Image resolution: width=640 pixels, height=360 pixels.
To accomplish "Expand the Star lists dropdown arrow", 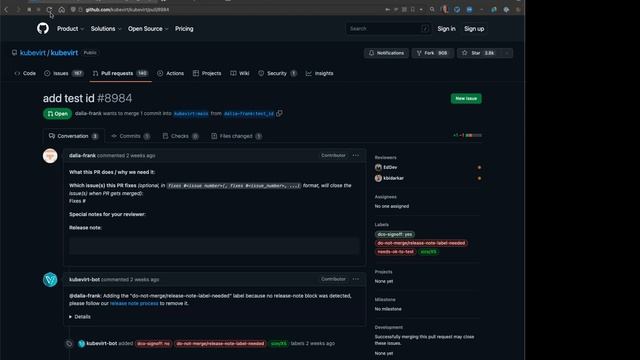I will [x=507, y=53].
